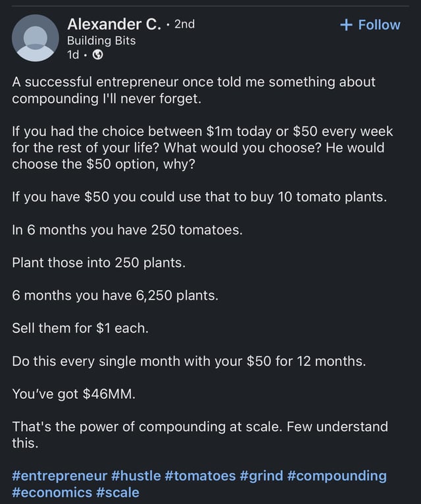Viewport: 421px width, 504px height.
Task: Open the Alexander C. profile name
Action: pyautogui.click(x=114, y=24)
